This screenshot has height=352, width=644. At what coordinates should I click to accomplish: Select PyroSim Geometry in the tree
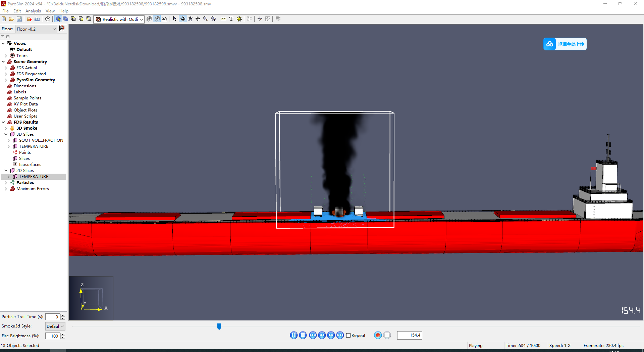[x=36, y=80]
